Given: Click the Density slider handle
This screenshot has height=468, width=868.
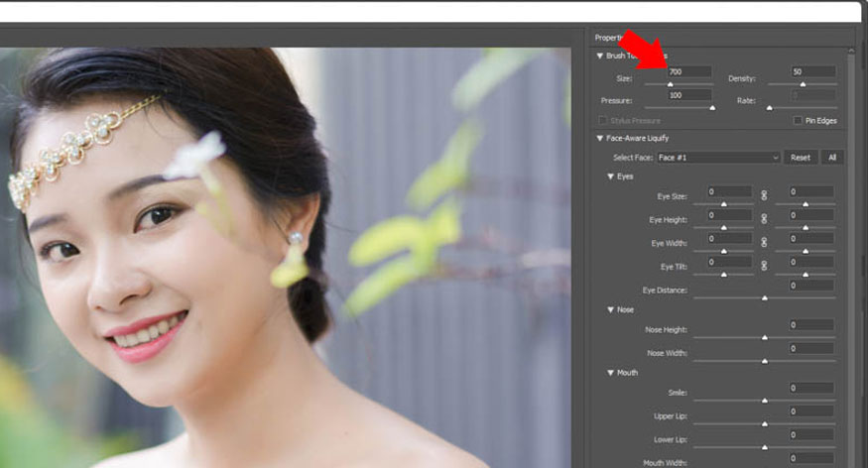Looking at the screenshot, I should (803, 84).
